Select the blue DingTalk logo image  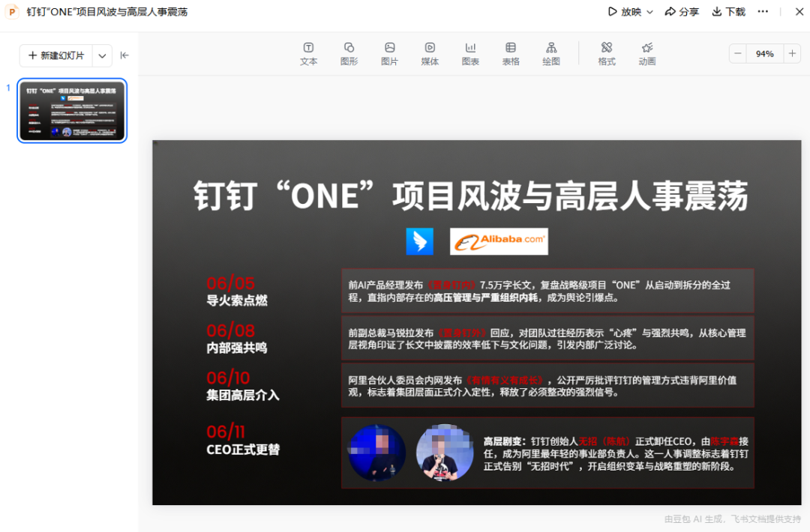[x=419, y=241]
